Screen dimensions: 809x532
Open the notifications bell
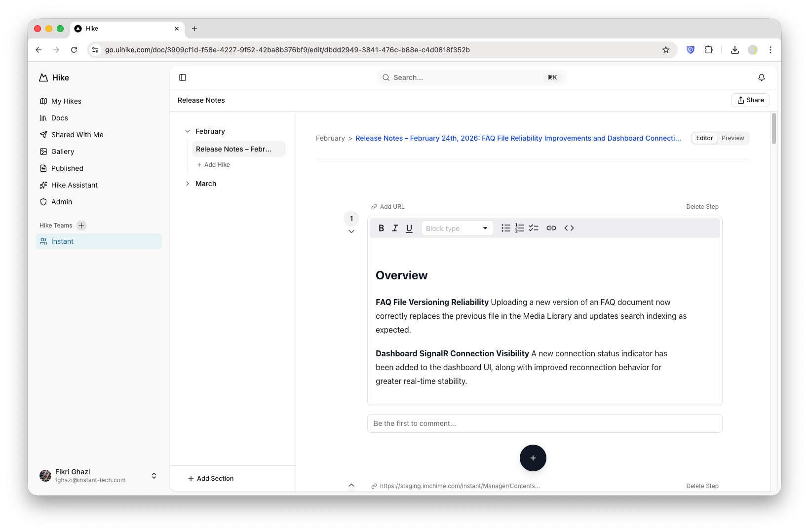(761, 77)
